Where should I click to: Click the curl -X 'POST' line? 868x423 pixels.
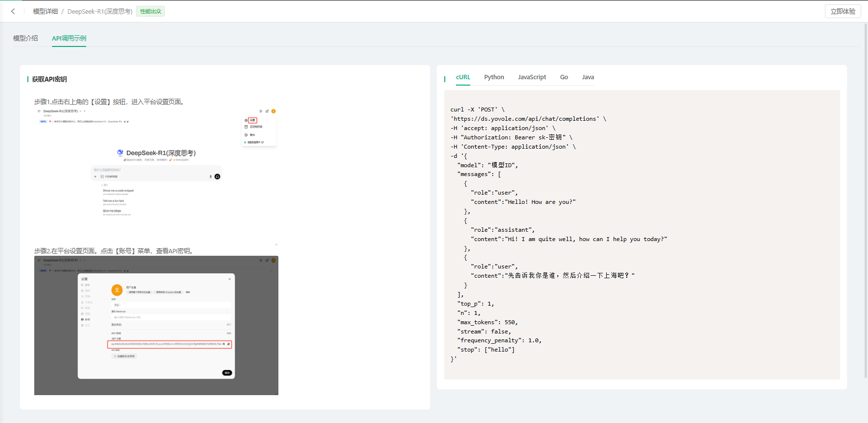(478, 110)
